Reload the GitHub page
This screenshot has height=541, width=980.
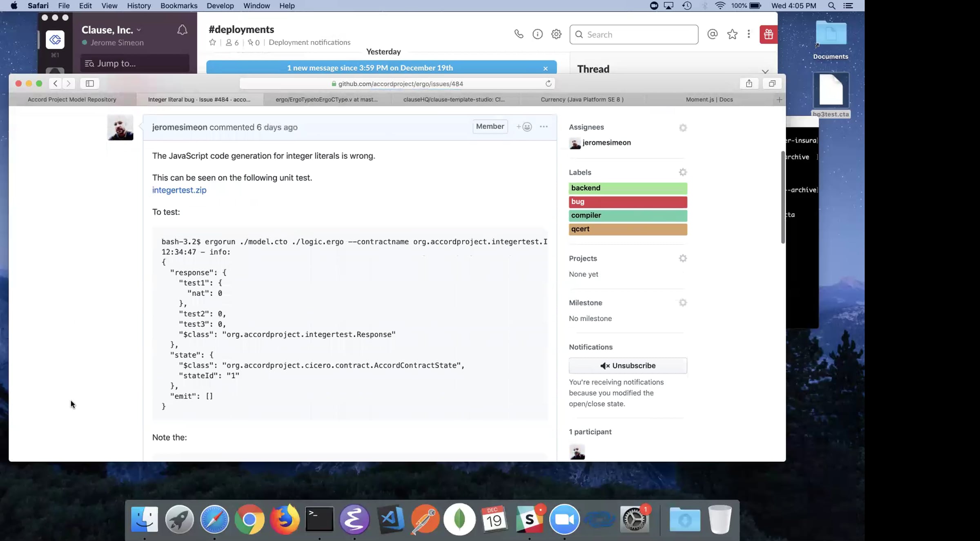point(548,83)
